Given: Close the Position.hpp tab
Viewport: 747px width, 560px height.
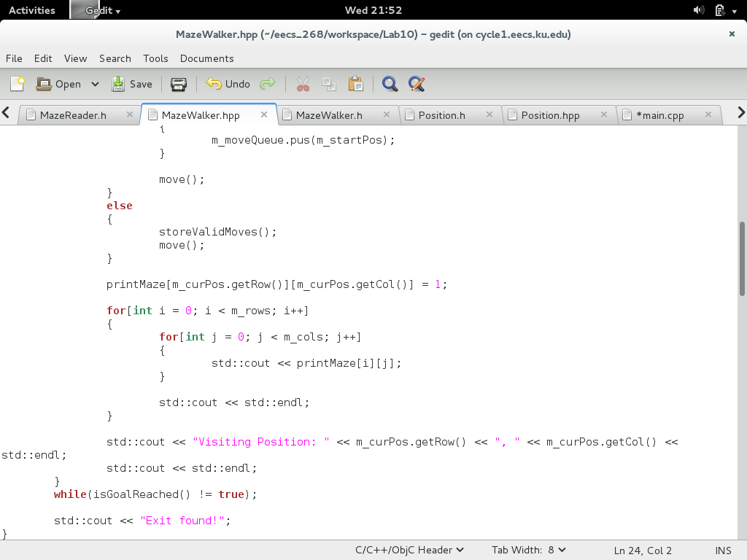Looking at the screenshot, I should 603,114.
